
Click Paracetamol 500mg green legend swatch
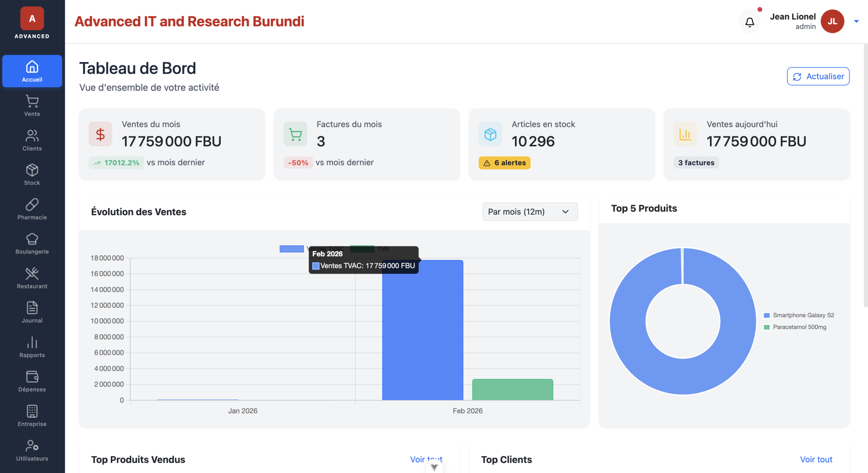pos(766,327)
